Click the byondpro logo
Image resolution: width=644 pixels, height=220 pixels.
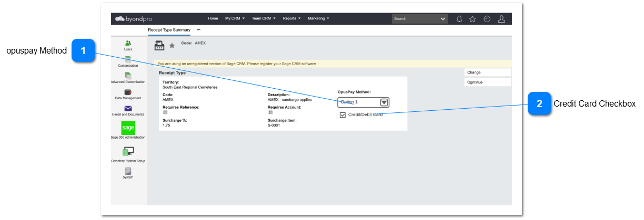point(133,19)
